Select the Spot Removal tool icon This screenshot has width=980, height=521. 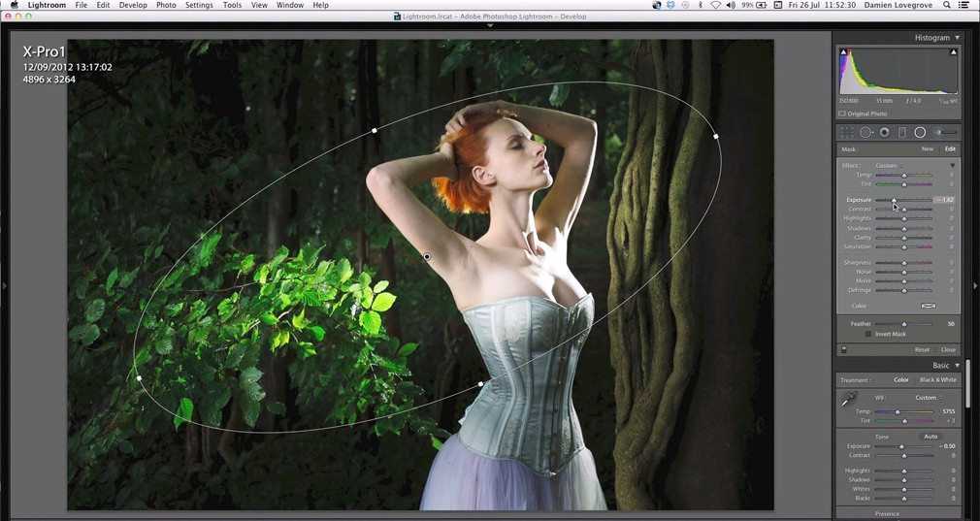[866, 133]
